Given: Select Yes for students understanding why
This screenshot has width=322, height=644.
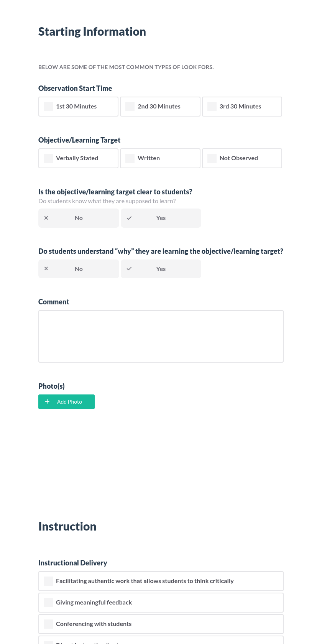Looking at the screenshot, I should [x=161, y=269].
